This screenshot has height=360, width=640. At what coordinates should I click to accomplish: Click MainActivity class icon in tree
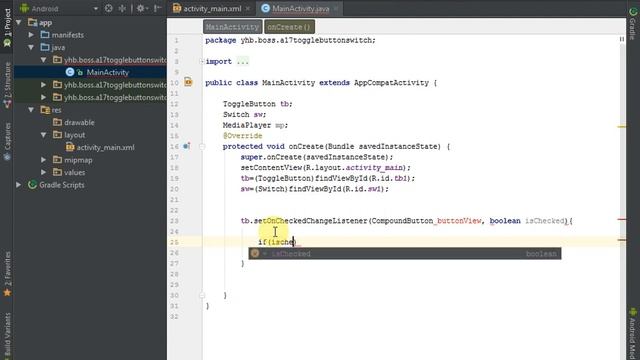[x=70, y=72]
